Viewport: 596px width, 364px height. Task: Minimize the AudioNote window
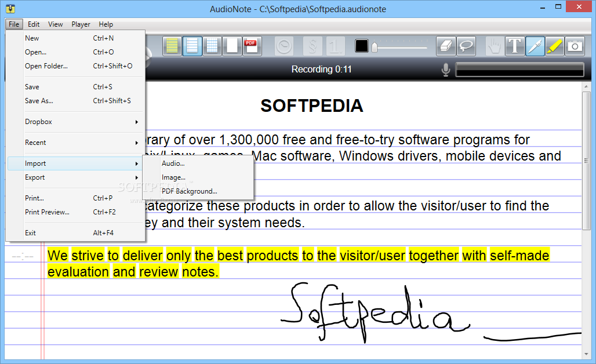click(543, 7)
